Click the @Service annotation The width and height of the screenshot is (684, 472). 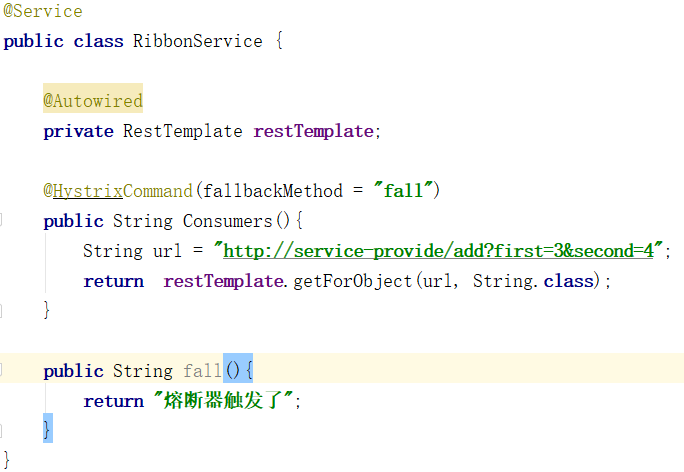[43, 11]
